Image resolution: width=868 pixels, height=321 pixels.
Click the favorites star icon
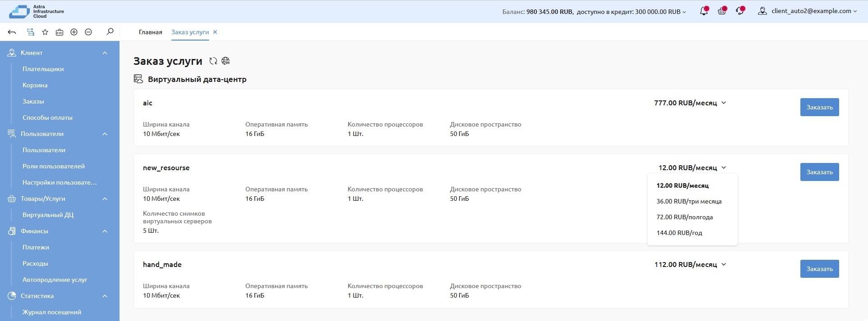(x=45, y=32)
